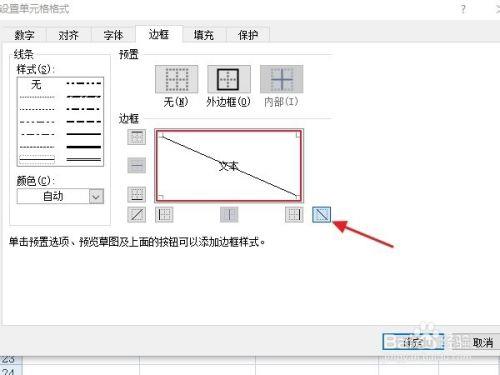
Task: Click row header 24 in the spreadsheet
Action: (10, 371)
